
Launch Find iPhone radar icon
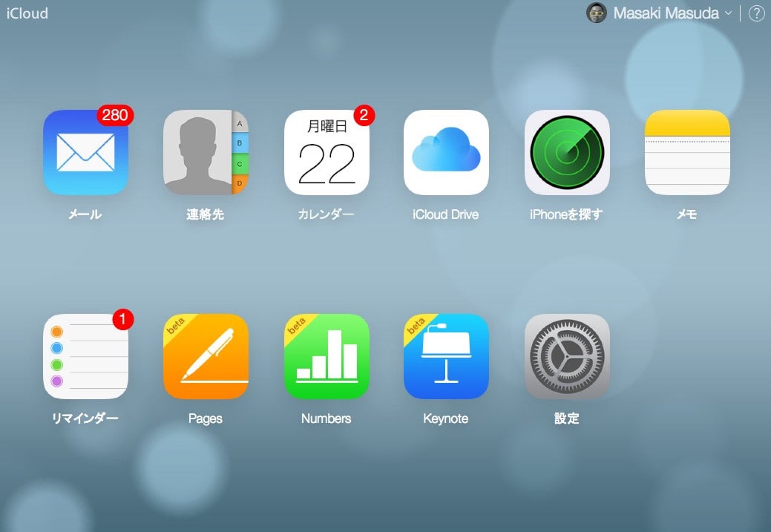point(567,152)
